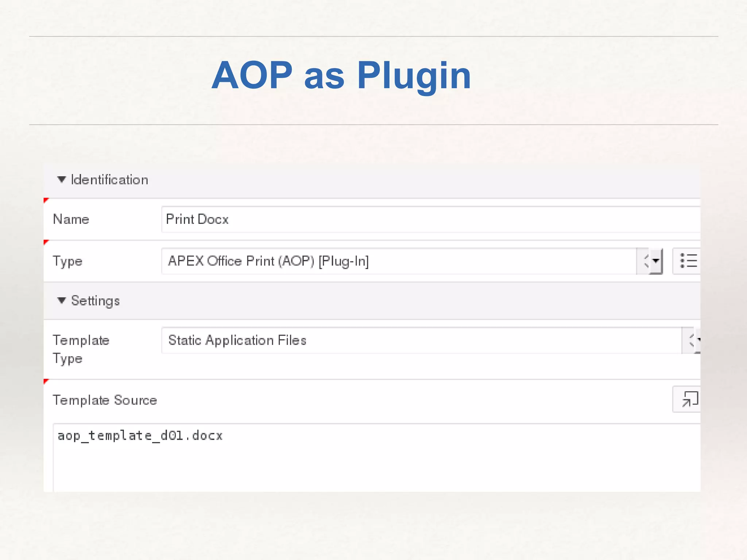Image resolution: width=747 pixels, height=560 pixels.
Task: Click the Type label
Action: (67, 261)
